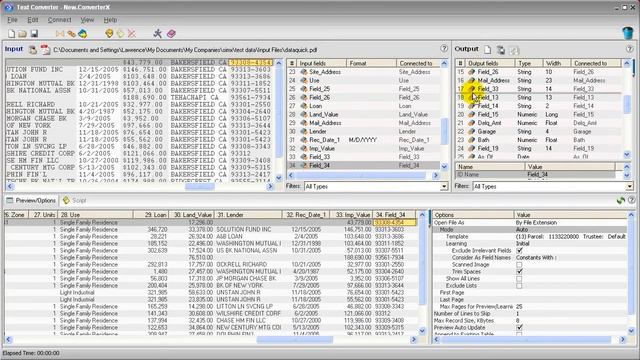Click the Delq_Amt output field icon

pyautogui.click(x=471, y=123)
